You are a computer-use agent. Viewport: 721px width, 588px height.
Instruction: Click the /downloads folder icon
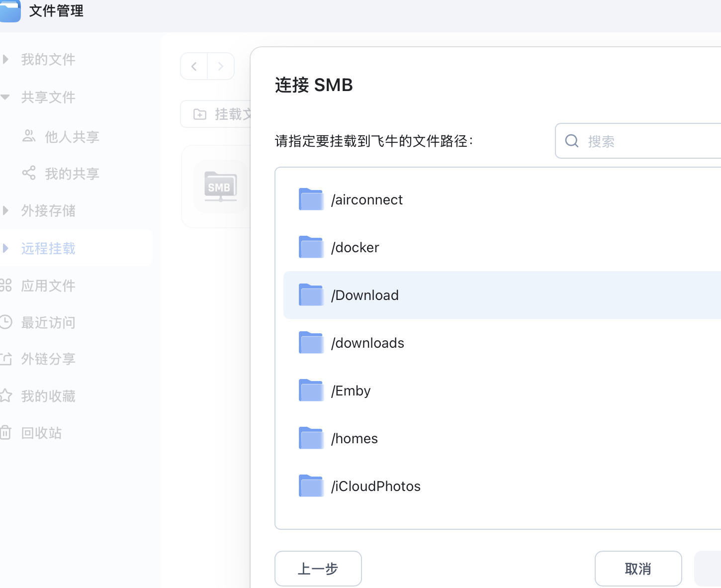point(311,342)
